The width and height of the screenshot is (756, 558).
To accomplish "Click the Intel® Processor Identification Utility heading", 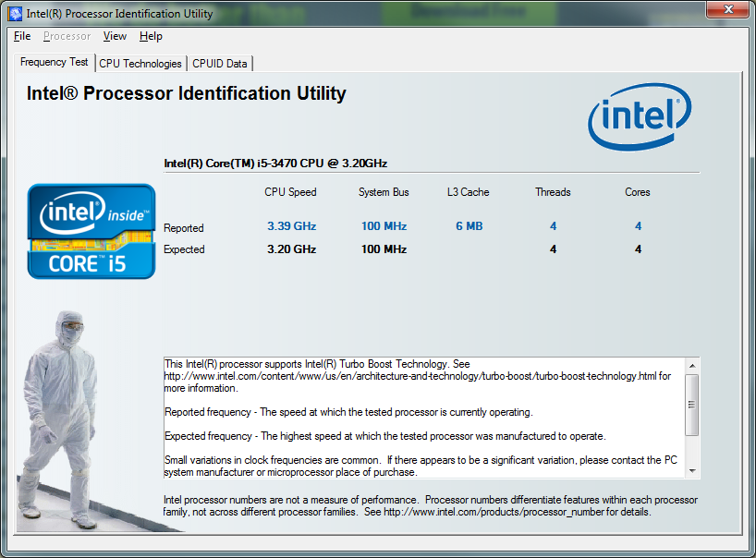I will pyautogui.click(x=186, y=93).
